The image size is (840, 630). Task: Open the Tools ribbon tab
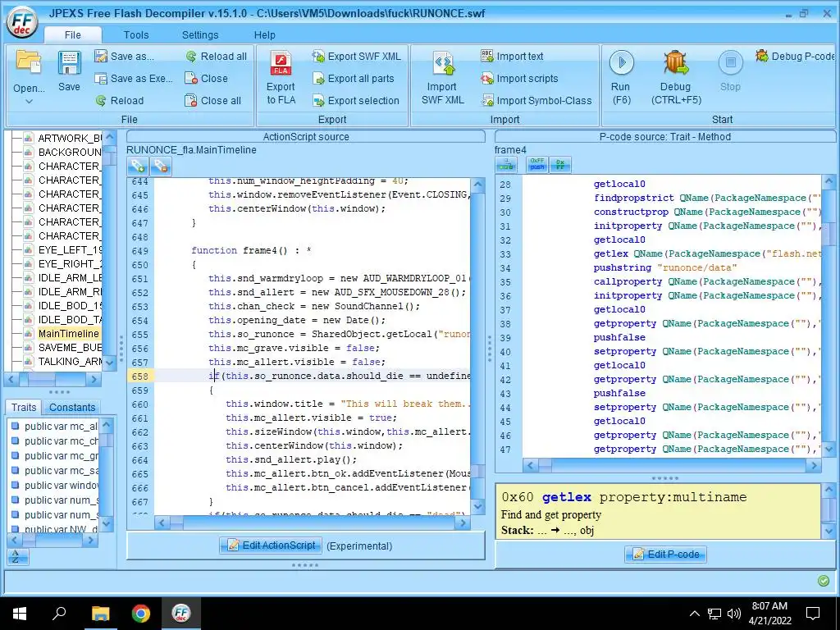(x=136, y=34)
